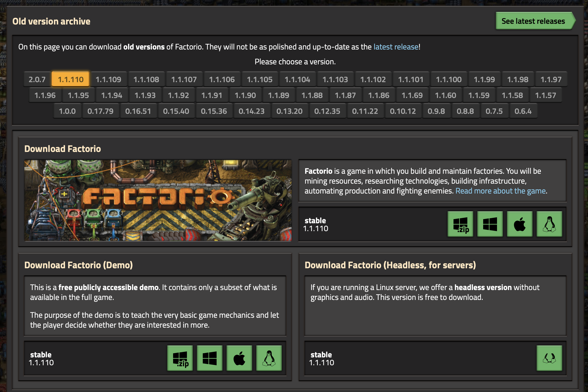
Task: Open Read more about the game link
Action: point(500,191)
